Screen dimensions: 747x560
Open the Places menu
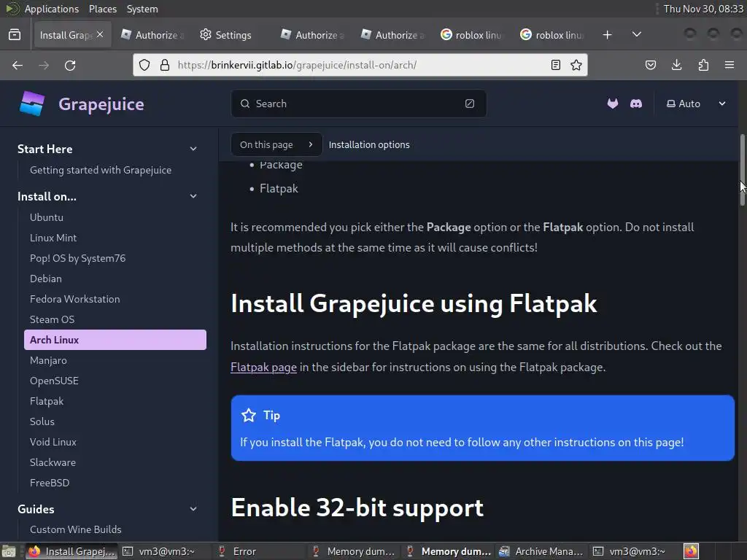point(103,9)
